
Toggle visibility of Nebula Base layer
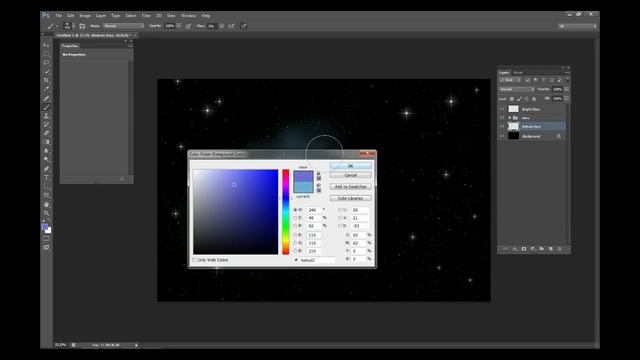click(x=502, y=127)
